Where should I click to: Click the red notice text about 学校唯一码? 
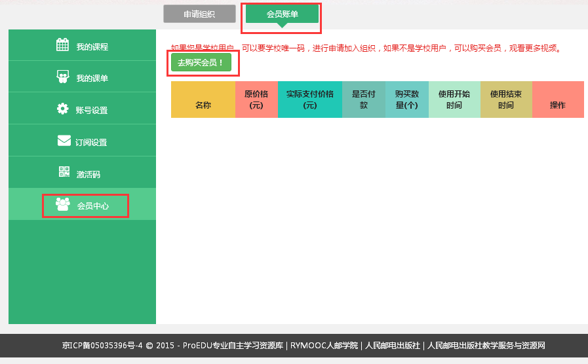[x=366, y=48]
